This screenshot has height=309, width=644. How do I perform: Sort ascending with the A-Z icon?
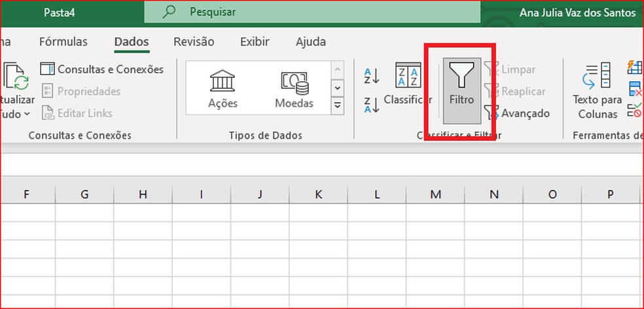pos(371,76)
